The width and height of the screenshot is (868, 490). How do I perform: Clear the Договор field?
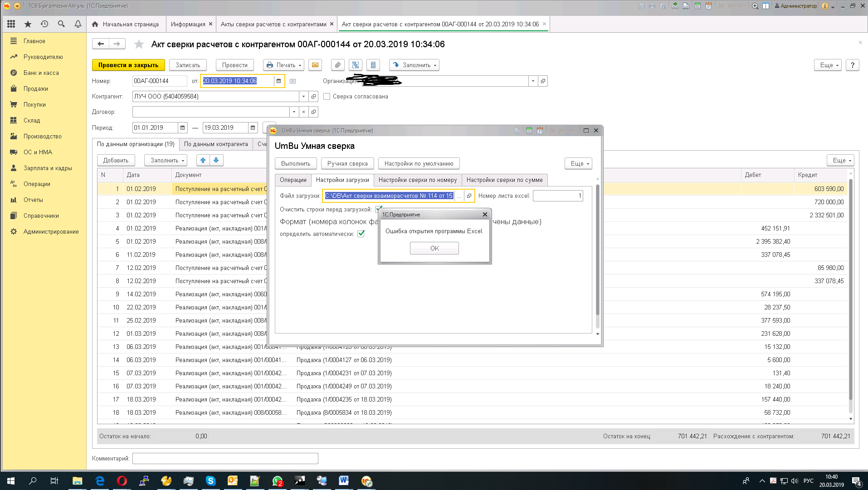[304, 112]
